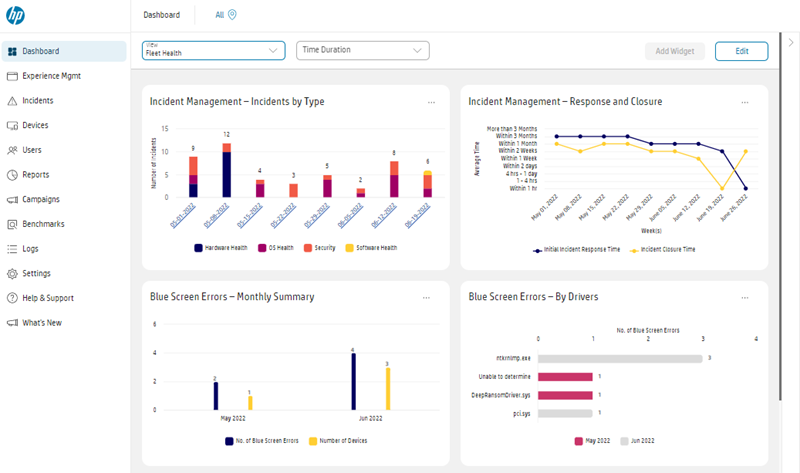The image size is (800, 473).
Task: Open the Time Duration dropdown
Action: coord(362,50)
